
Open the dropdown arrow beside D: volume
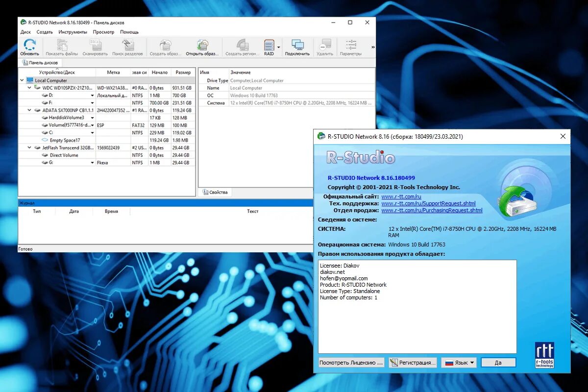pyautogui.click(x=92, y=96)
